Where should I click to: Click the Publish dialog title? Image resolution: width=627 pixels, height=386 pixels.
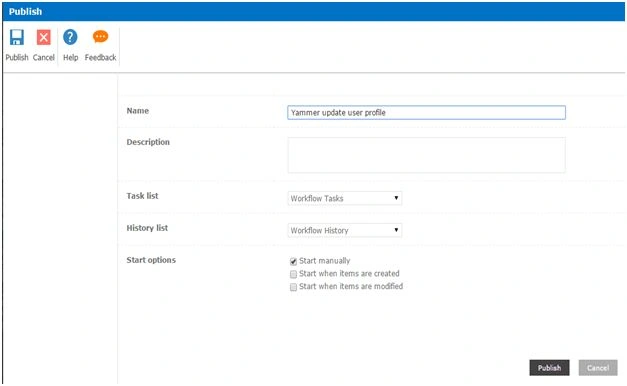tap(25, 12)
